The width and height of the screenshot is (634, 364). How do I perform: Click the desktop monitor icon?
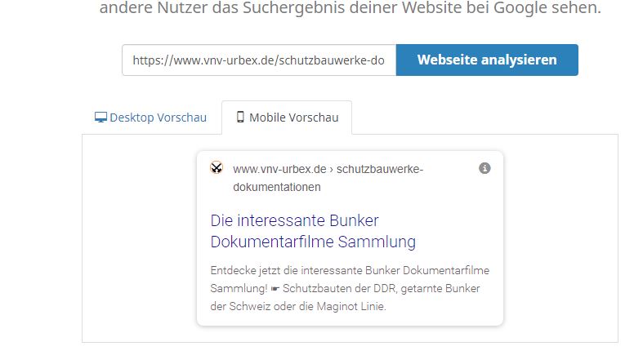[100, 118]
